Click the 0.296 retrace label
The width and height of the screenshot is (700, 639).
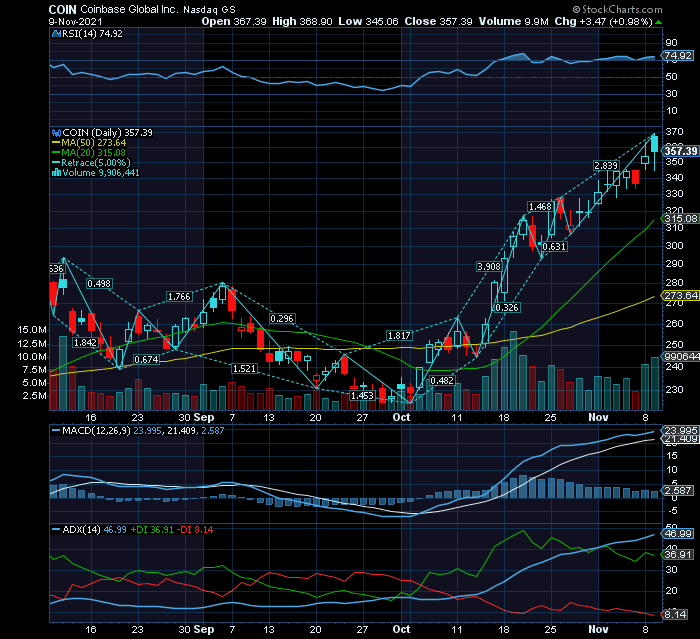(x=282, y=318)
